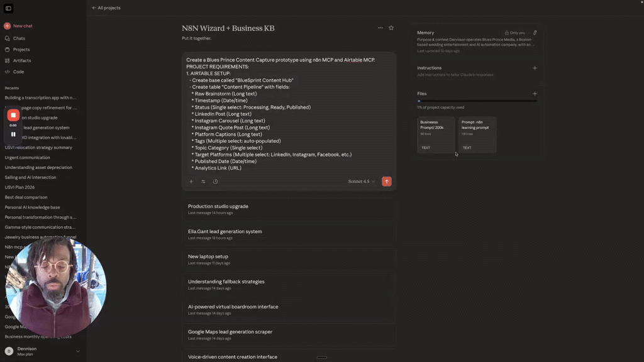Viewport: 644px width, 362px height.
Task: Open the search and tools settings icon
Action: pos(203,182)
